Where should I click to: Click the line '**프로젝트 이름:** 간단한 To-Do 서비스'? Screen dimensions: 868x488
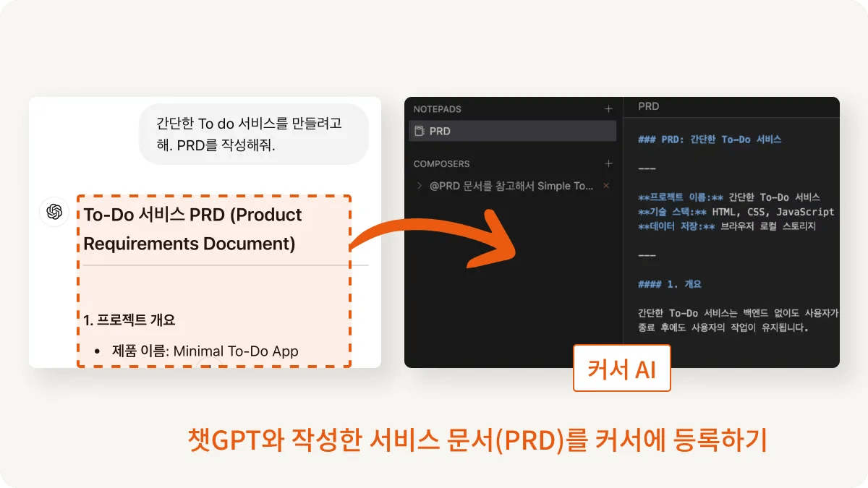click(x=728, y=197)
